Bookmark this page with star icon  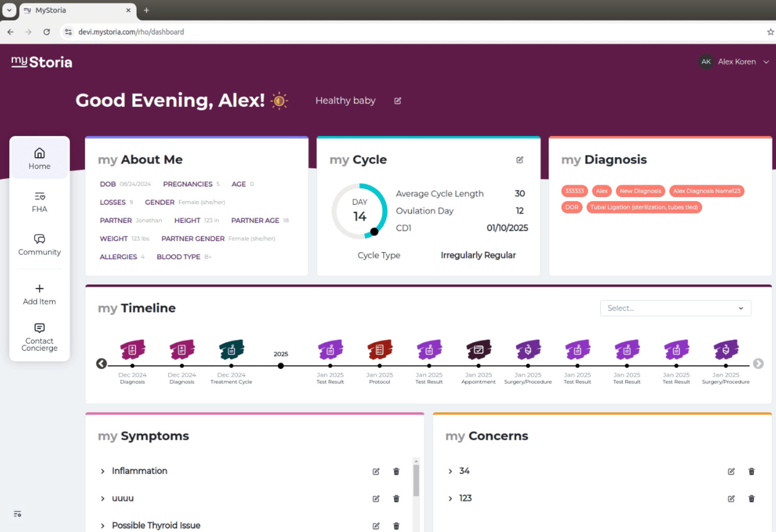pyautogui.click(x=770, y=32)
